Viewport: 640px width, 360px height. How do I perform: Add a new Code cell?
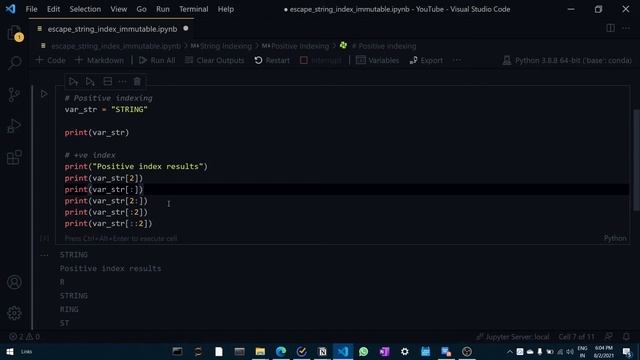point(50,60)
